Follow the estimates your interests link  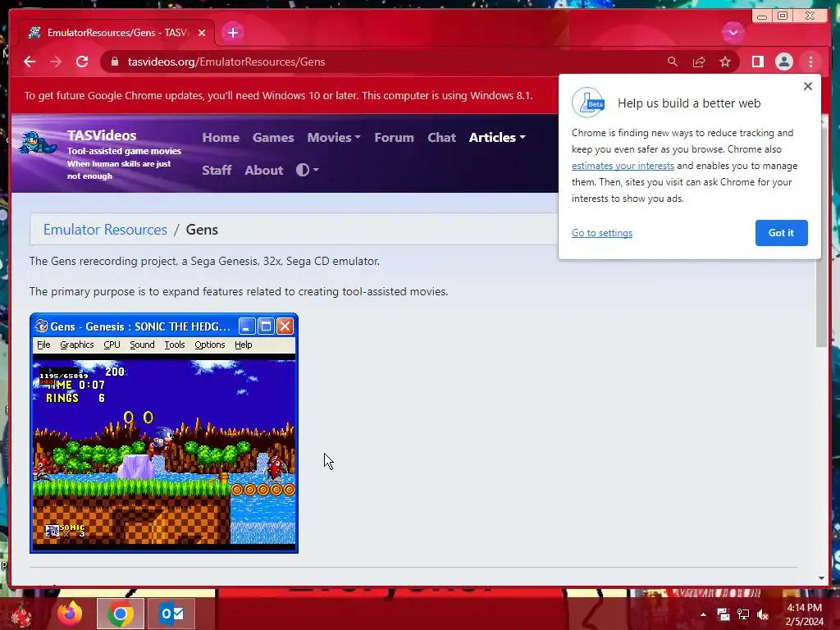pyautogui.click(x=623, y=166)
